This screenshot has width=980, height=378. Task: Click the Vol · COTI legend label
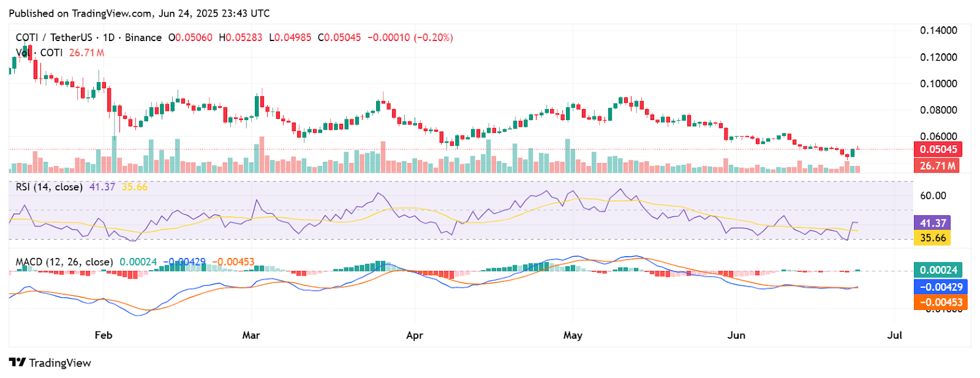tap(39, 53)
